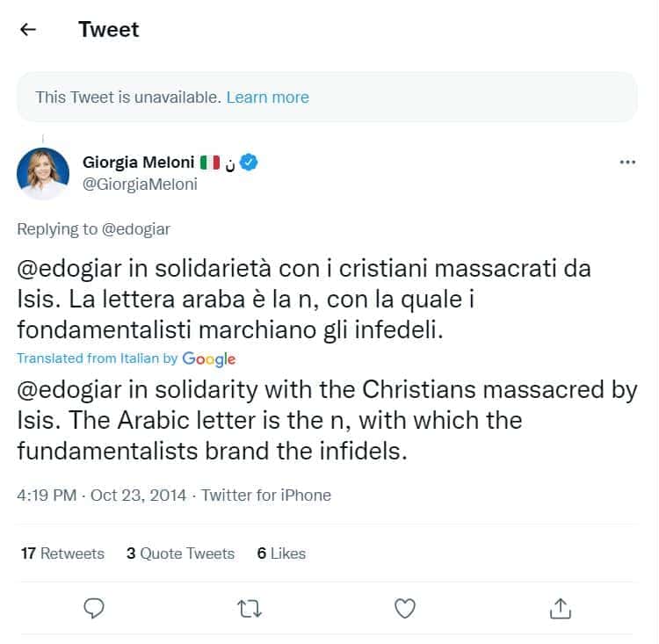Like the tweet with heart icon
Image resolution: width=659 pixels, height=644 pixels.
(405, 607)
